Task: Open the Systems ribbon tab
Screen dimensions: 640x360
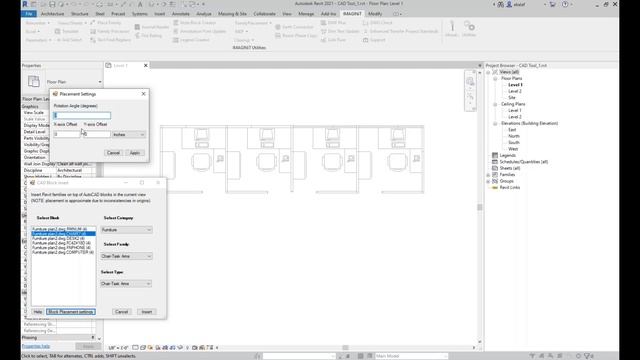Action: coord(140,14)
